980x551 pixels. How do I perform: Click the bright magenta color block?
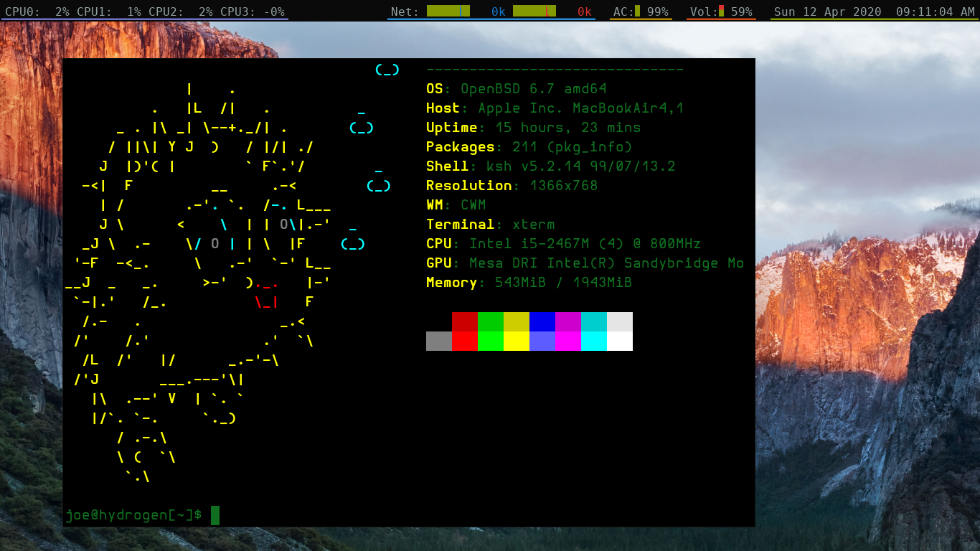click(x=568, y=341)
